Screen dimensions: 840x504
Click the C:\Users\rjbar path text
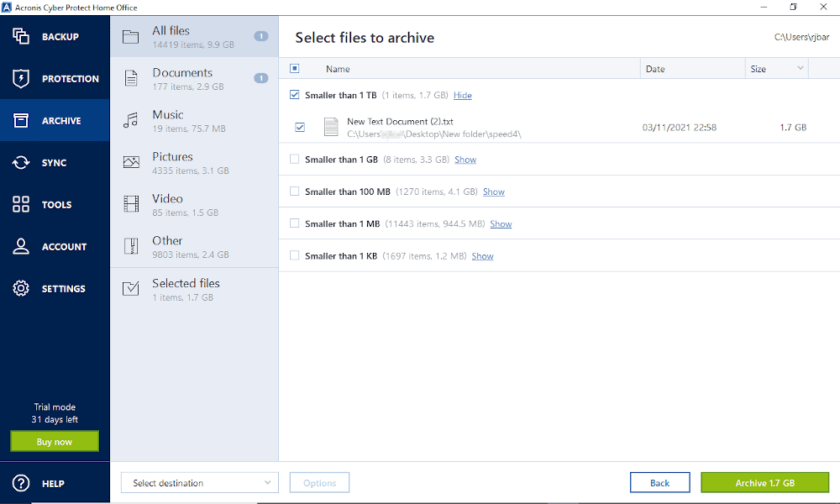coord(801,37)
